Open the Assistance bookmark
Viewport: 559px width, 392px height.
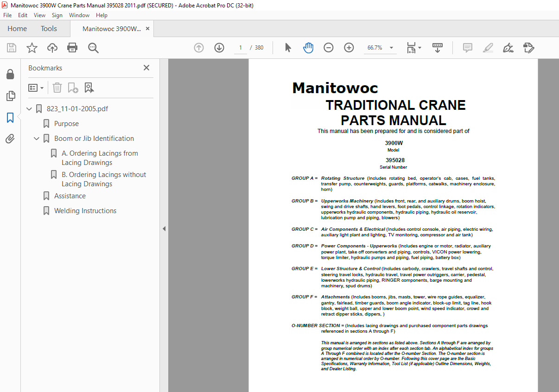(70, 196)
